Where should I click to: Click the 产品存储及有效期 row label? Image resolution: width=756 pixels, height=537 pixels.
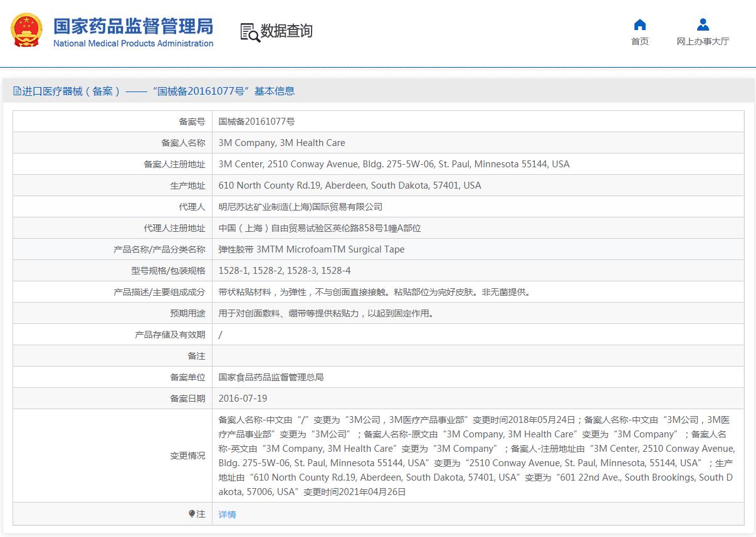click(x=170, y=335)
